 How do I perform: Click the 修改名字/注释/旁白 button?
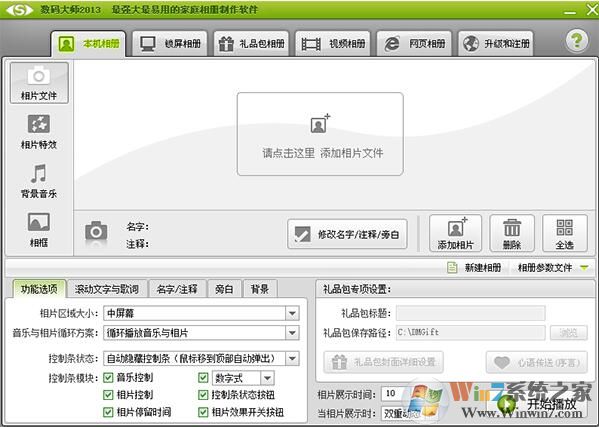tap(347, 234)
